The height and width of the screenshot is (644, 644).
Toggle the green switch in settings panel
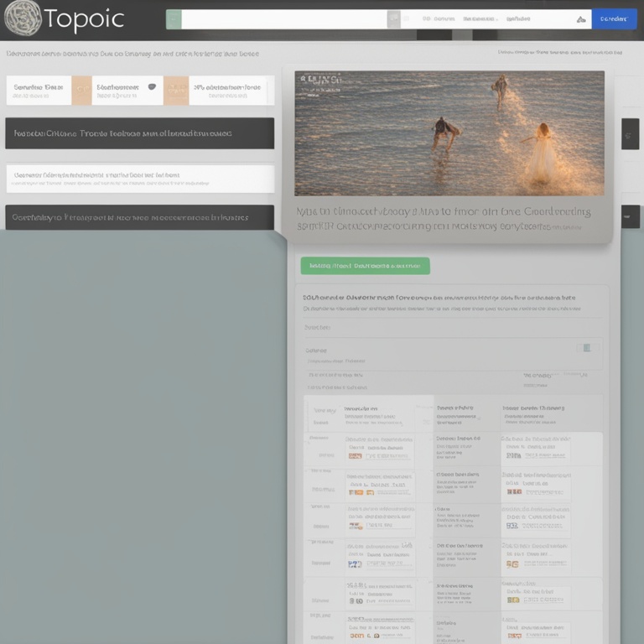coord(587,348)
